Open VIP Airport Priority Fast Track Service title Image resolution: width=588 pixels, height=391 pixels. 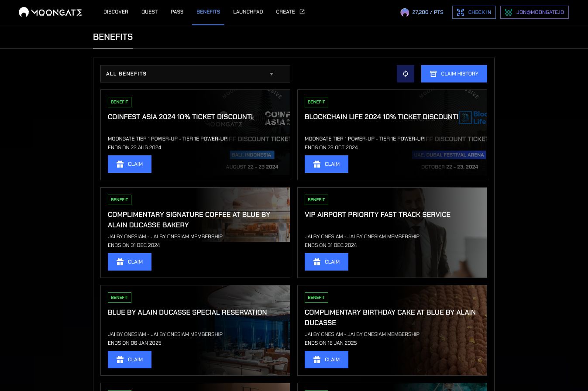point(378,214)
